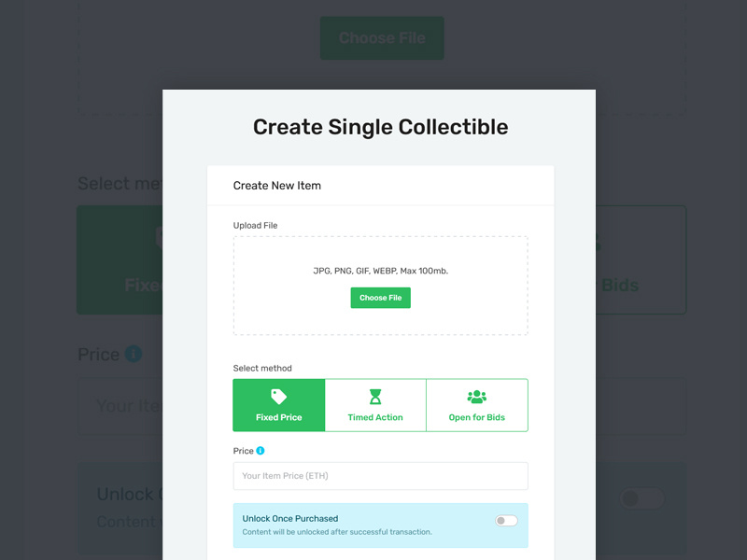Screen dimensions: 747x560
Task: Select the Open for Bids method
Action: click(x=477, y=405)
